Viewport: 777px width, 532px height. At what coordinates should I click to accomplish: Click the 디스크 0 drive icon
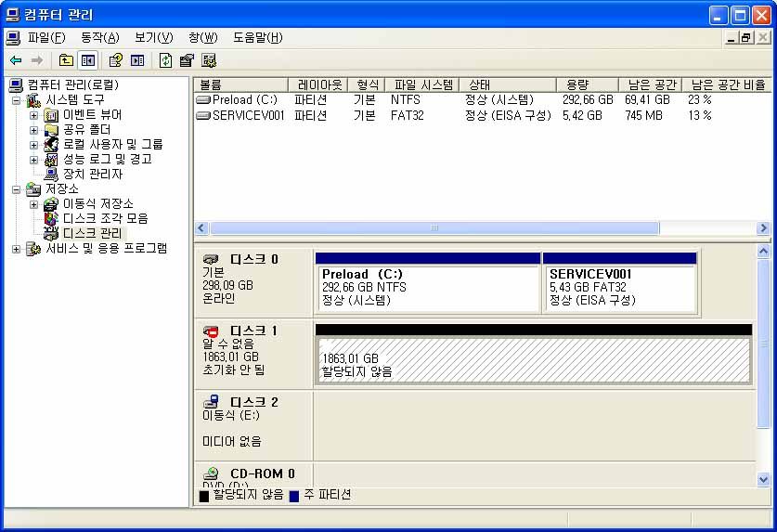[x=211, y=259]
